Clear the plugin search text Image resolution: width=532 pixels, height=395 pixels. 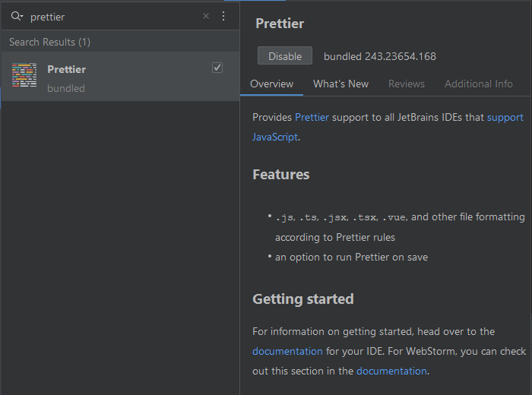pyautogui.click(x=205, y=16)
